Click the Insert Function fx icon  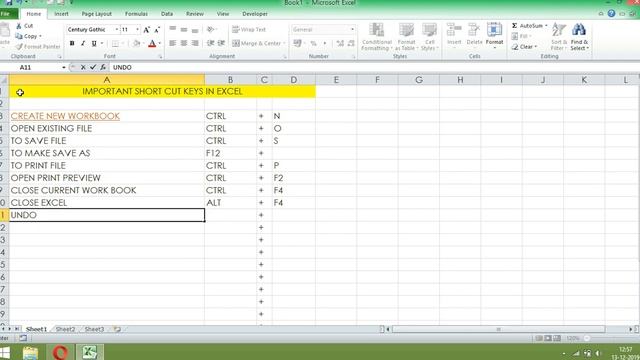point(103,67)
